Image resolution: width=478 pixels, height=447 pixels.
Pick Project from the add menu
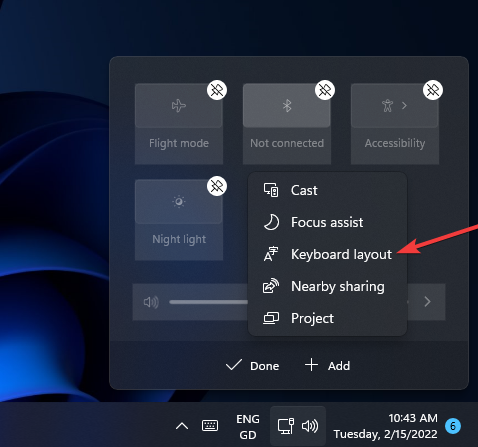pos(327,318)
